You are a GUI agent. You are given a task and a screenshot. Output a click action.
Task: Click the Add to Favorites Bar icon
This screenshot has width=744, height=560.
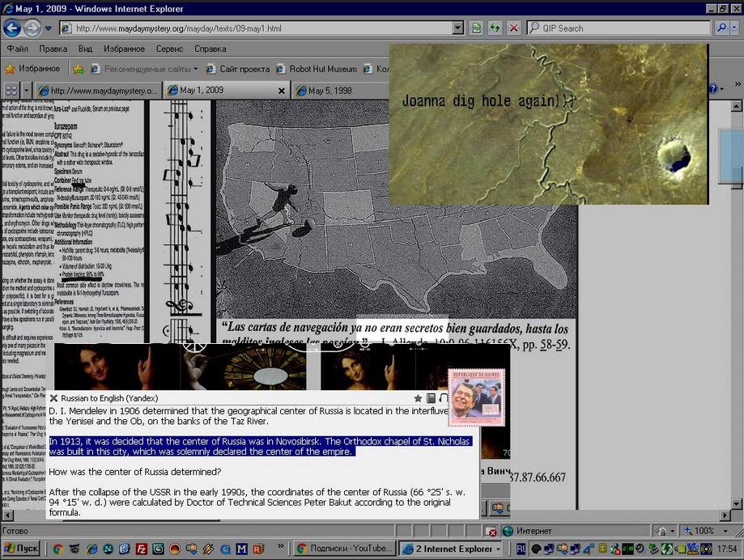[x=79, y=70]
